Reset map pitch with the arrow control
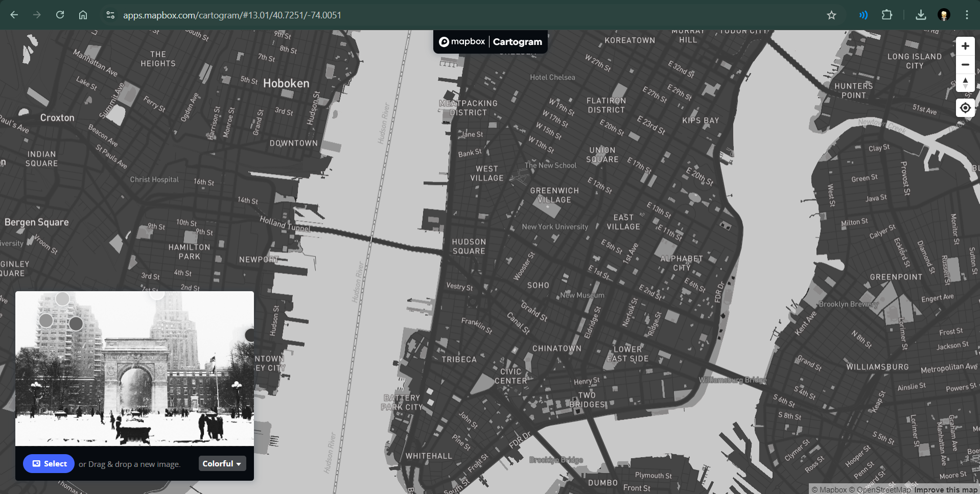Viewport: 980px width, 494px height. (x=965, y=83)
